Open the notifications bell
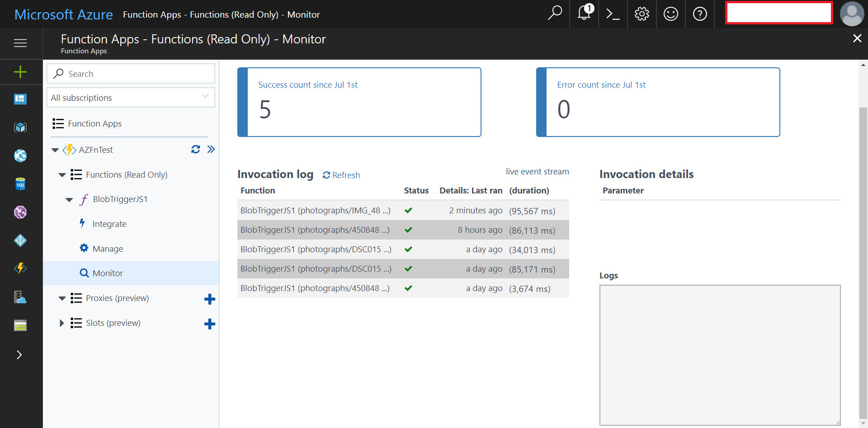868x428 pixels. [x=585, y=13]
